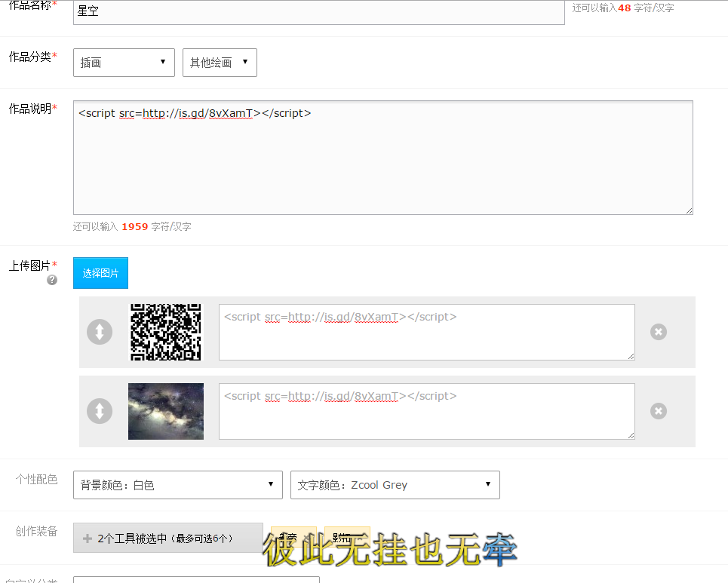The width and height of the screenshot is (728, 583).
Task: Click the 选择图片 upload button
Action: coord(101,273)
